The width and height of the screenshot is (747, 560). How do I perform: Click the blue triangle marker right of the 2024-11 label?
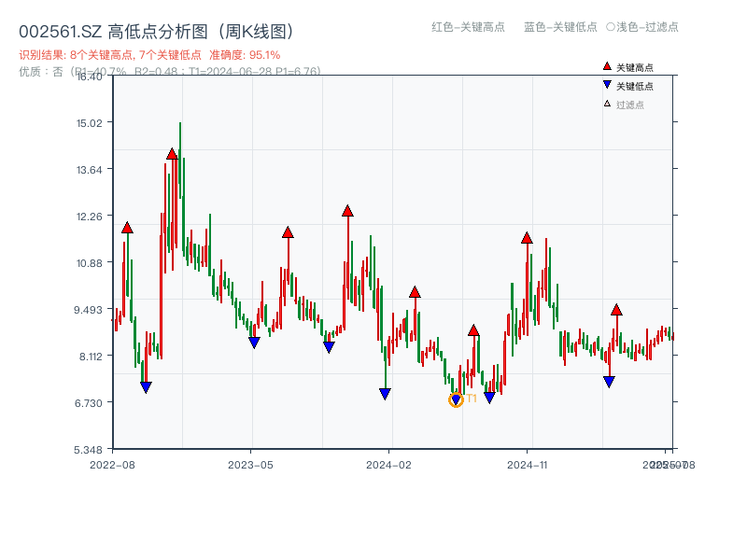coord(608,380)
